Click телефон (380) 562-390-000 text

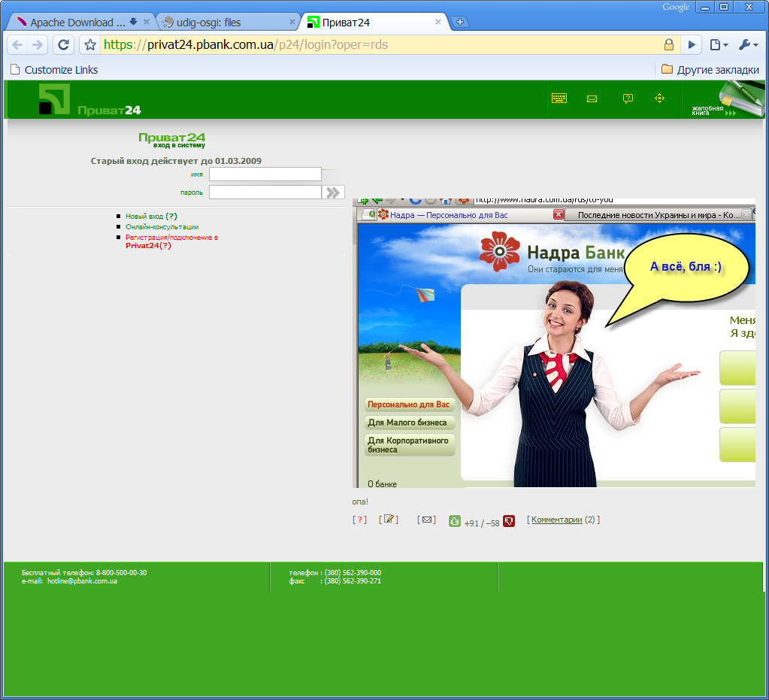[335, 572]
